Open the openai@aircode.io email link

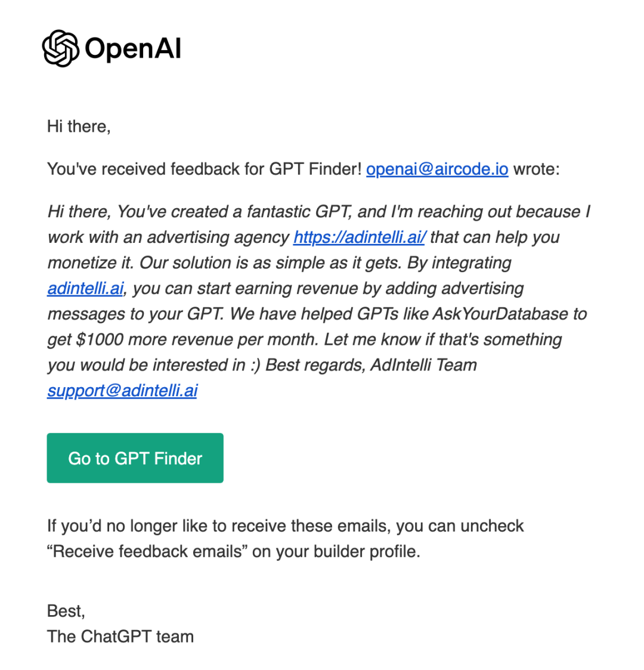(x=437, y=169)
